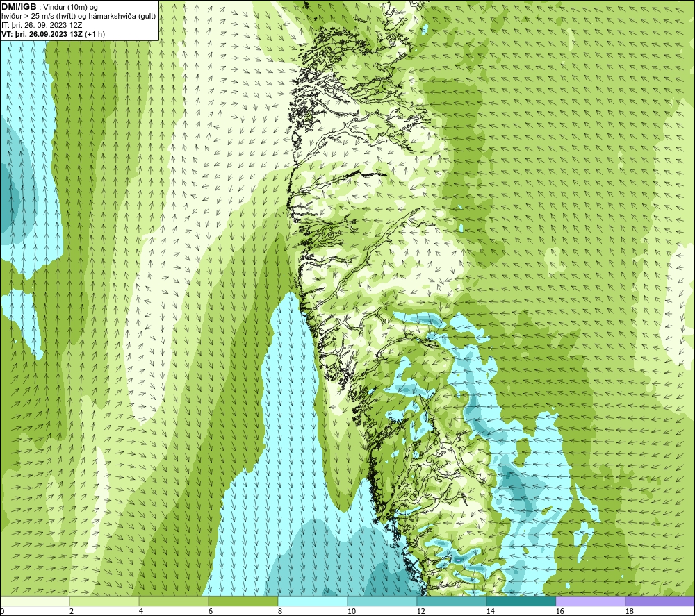Click the legend scale label '18'
695x616 pixels.
tap(629, 612)
